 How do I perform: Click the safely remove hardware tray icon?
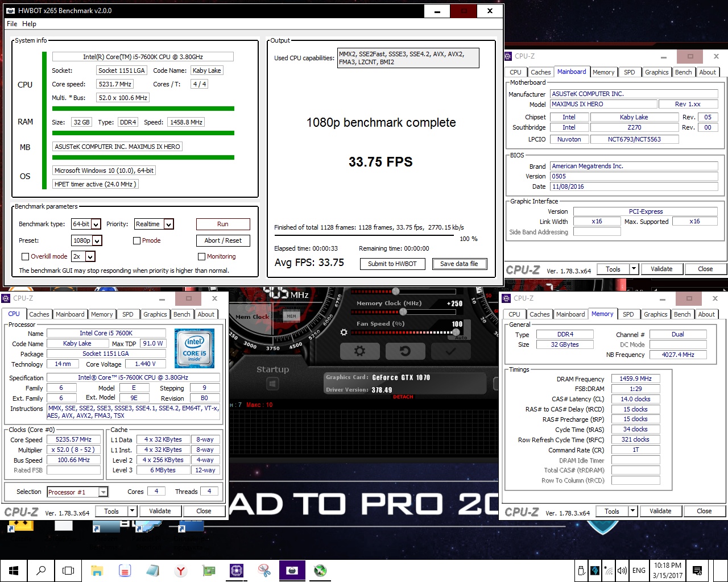click(x=581, y=571)
